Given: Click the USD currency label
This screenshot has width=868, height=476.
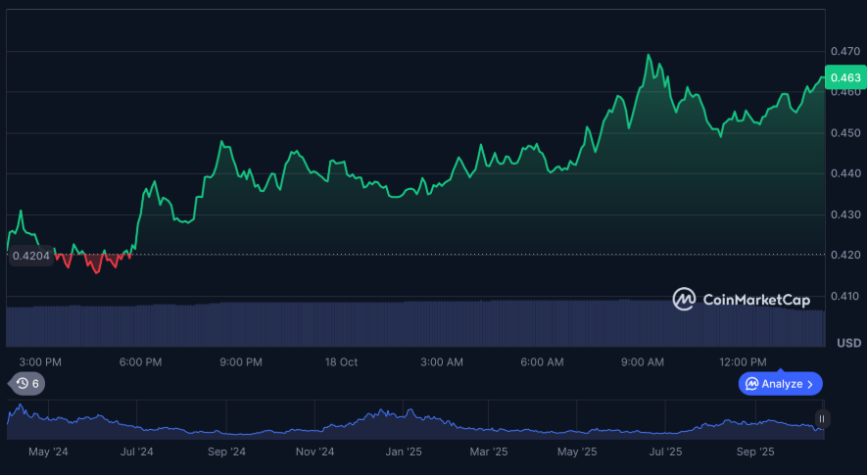Looking at the screenshot, I should coord(848,343).
